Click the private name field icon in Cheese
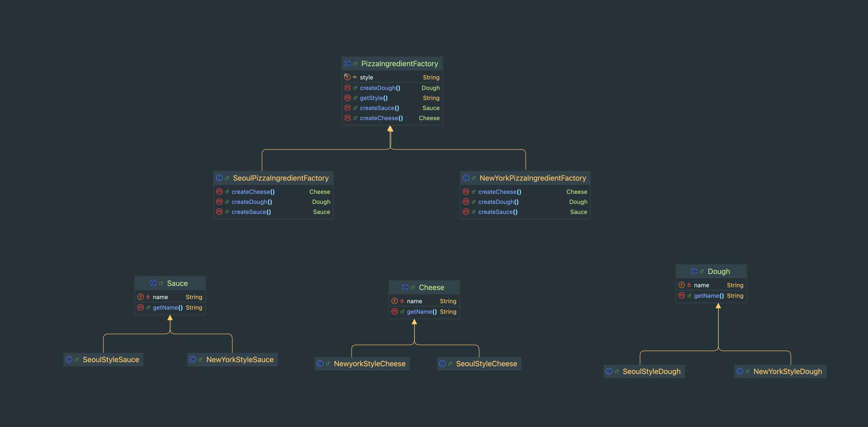 (394, 301)
